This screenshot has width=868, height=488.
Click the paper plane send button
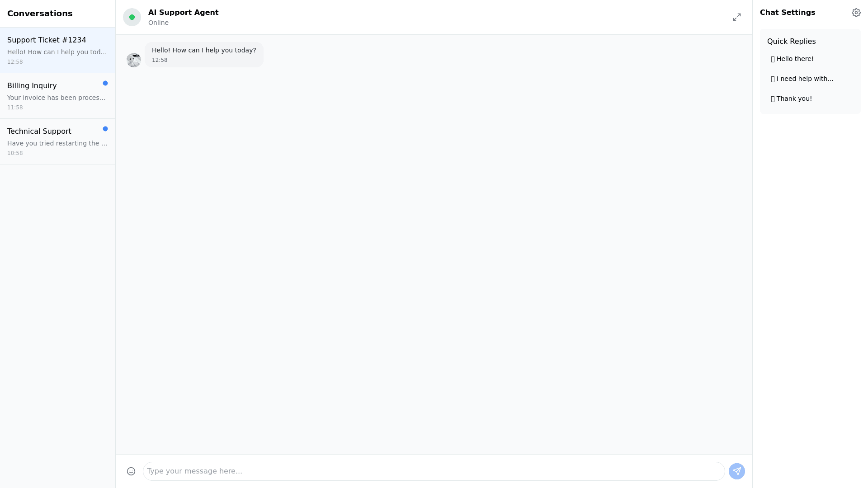pyautogui.click(x=736, y=471)
